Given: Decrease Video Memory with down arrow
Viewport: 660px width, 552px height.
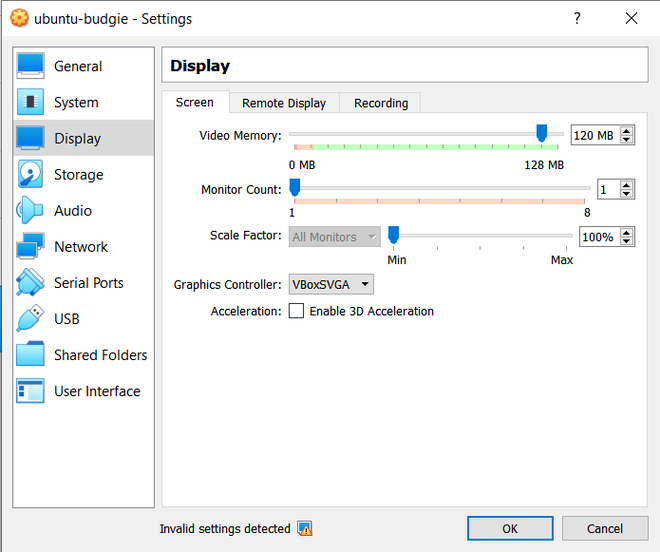Looking at the screenshot, I should (x=626, y=139).
